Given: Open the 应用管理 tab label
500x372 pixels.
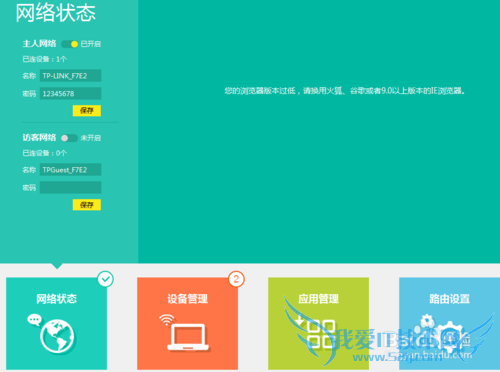Looking at the screenshot, I should pyautogui.click(x=318, y=299).
